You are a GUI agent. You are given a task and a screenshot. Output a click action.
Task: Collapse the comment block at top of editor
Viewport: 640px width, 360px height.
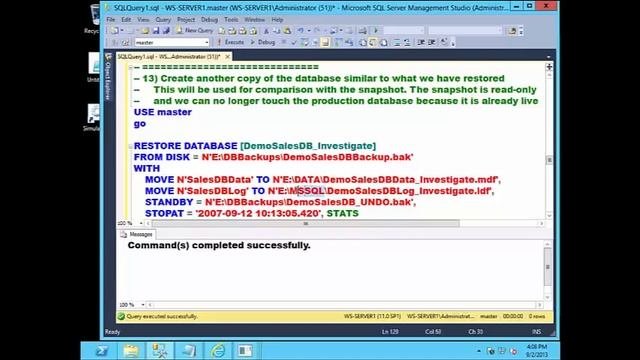point(130,67)
